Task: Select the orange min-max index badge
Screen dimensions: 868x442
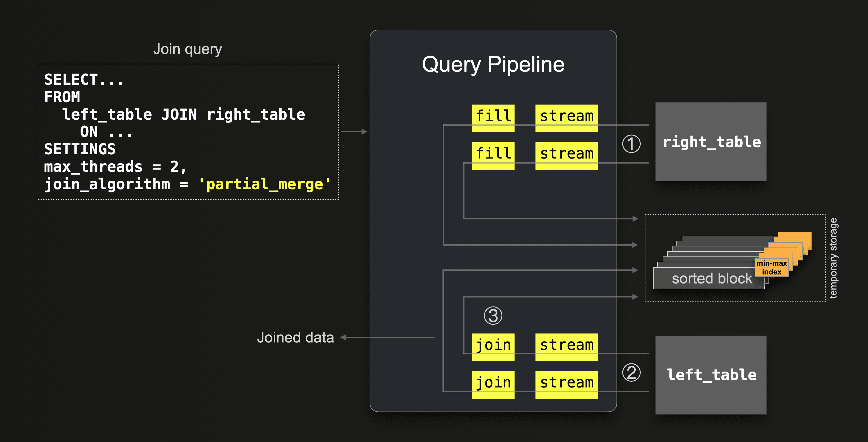Action: pos(771,268)
